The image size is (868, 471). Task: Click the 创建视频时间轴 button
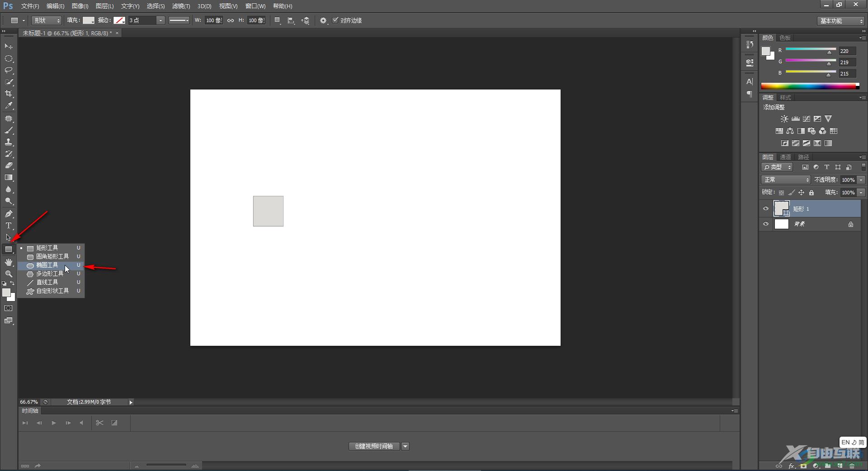[x=374, y=447]
